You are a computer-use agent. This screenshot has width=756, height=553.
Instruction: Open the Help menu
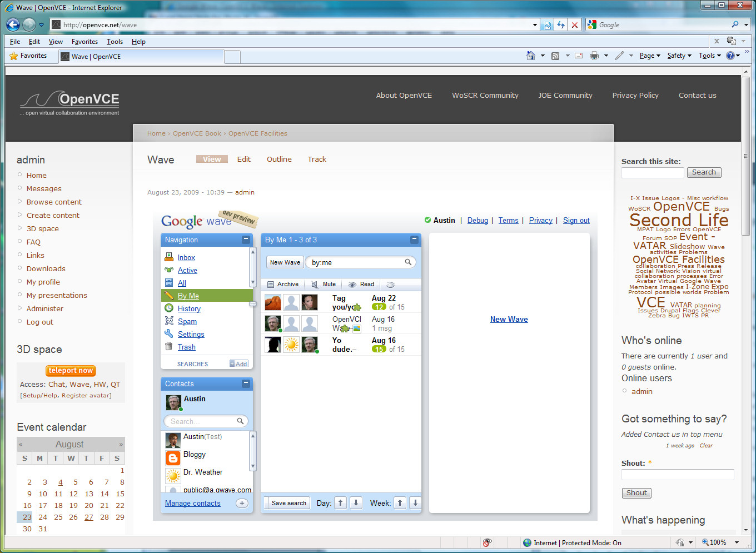138,42
